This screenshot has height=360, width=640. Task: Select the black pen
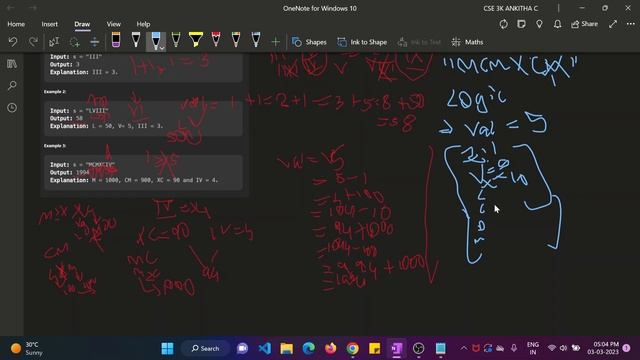(136, 40)
